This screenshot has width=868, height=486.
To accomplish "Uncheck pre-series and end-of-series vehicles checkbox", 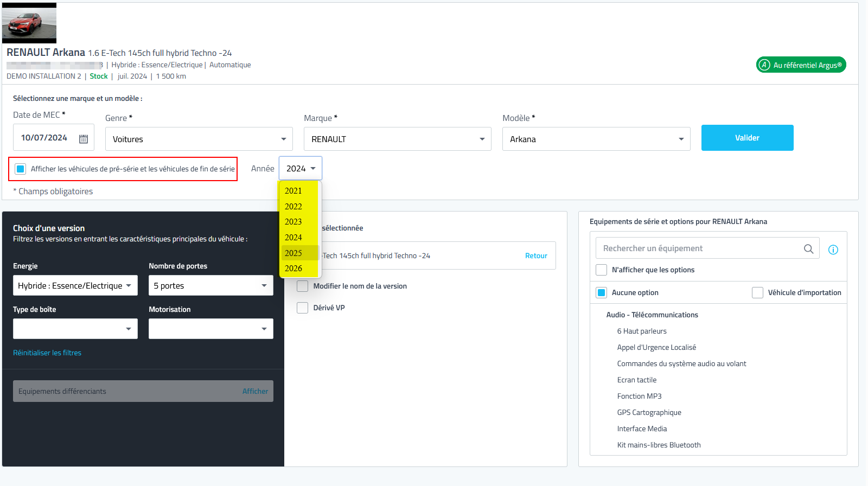I will point(21,169).
